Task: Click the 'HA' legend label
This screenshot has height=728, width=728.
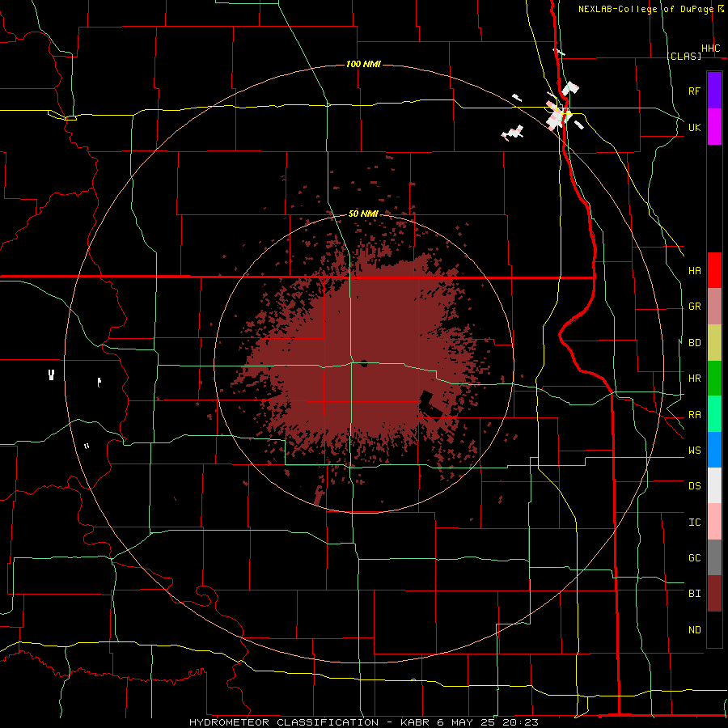Action: 695,270
